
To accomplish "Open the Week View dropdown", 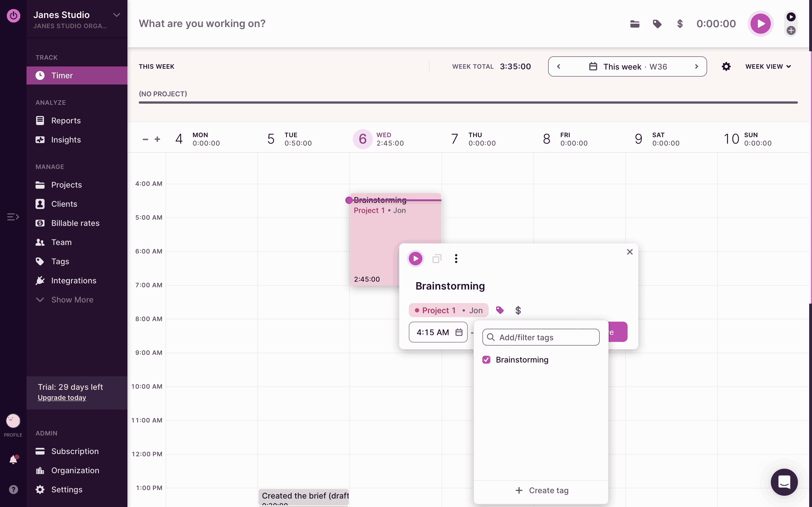I will (x=768, y=66).
